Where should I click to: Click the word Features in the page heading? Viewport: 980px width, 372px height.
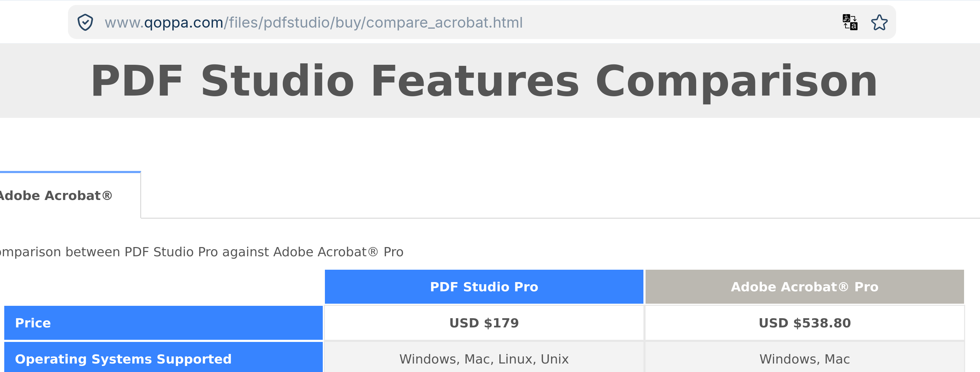click(474, 81)
